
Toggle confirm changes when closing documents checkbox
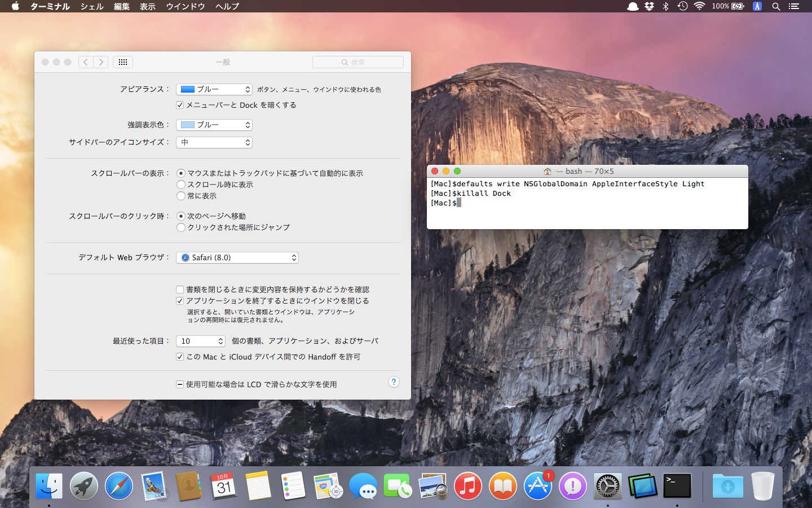pos(180,290)
